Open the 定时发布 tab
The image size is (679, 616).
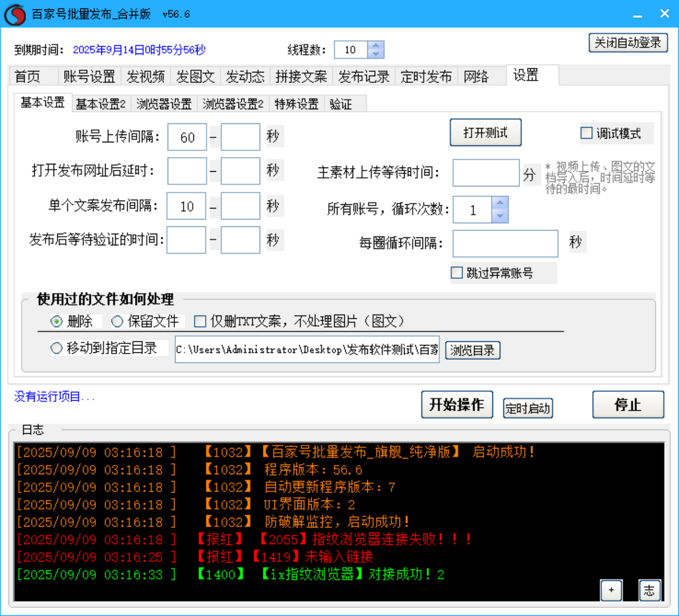[426, 76]
